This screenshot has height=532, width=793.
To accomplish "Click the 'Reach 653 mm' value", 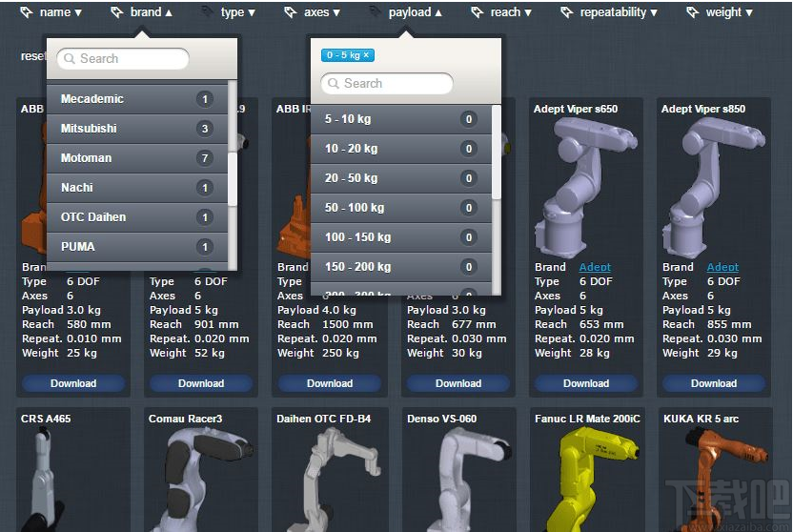I will point(601,324).
